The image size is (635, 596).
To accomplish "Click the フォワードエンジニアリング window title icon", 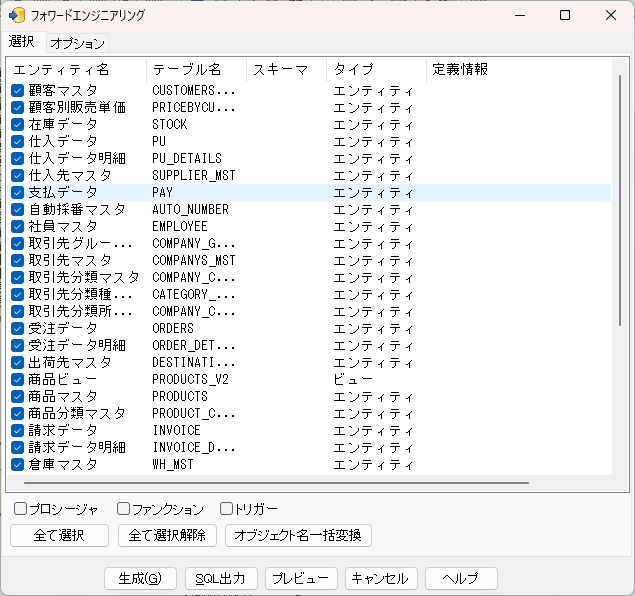I will tap(17, 15).
